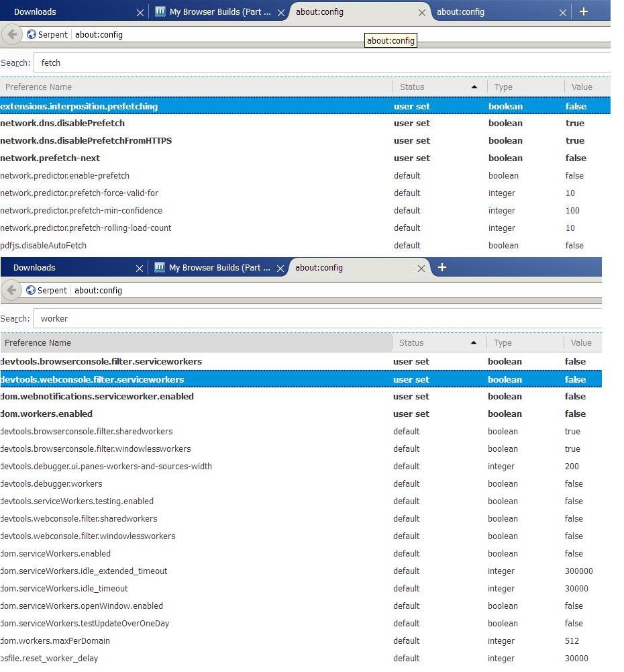Close the Downloads tab in the bottom window
Screen dimensions: 624x672
(139, 269)
